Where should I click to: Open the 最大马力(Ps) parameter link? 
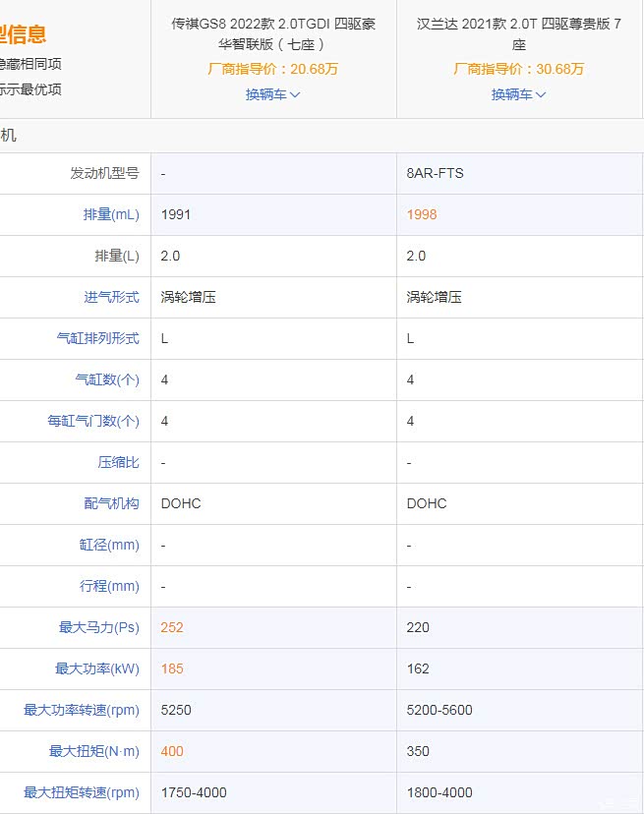click(99, 627)
